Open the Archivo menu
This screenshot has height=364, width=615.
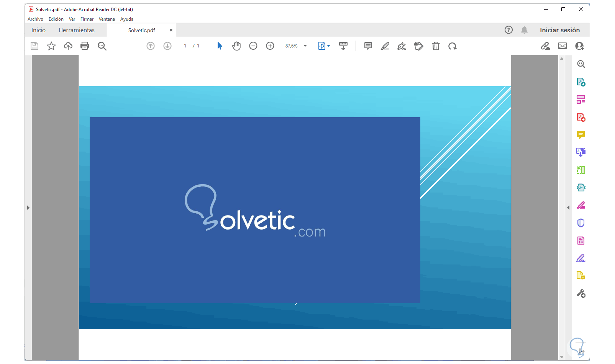click(x=35, y=19)
